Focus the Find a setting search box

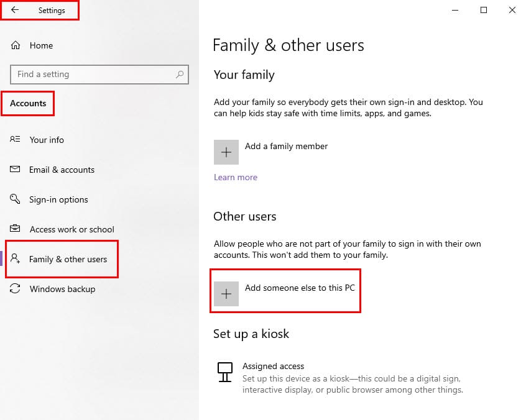pyautogui.click(x=99, y=75)
